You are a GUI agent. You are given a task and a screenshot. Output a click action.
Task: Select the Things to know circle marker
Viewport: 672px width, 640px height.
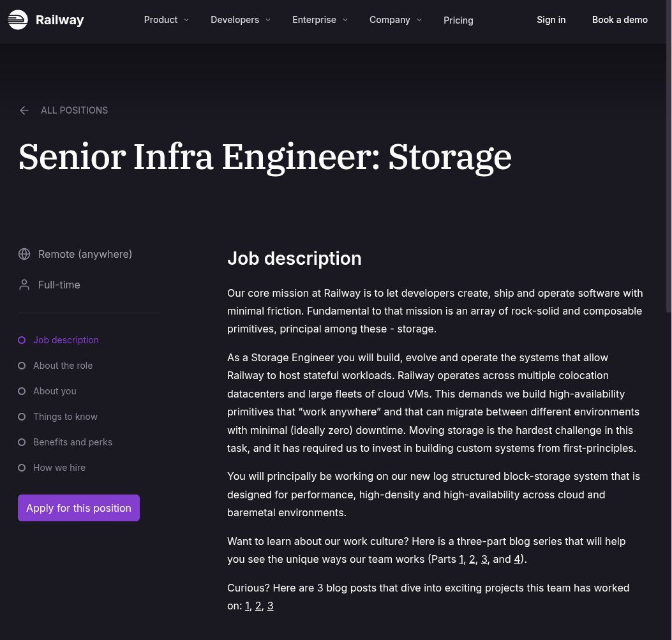22,417
